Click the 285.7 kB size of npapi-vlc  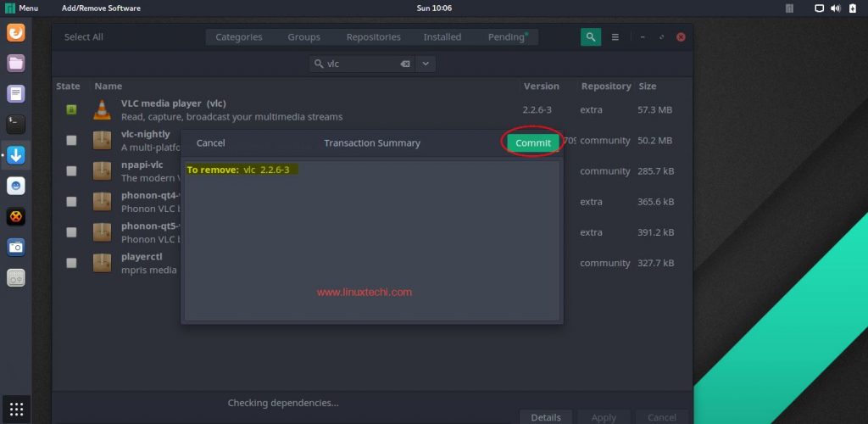655,171
